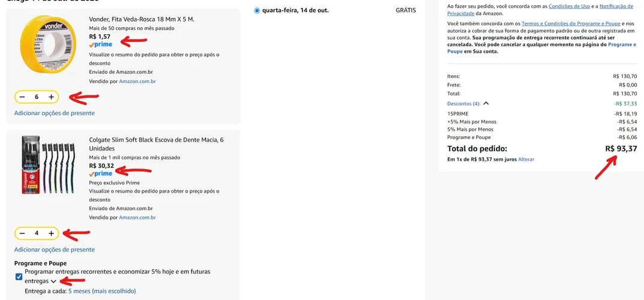Click the Vonder tape product image
Viewport: 644px width, 300px height.
(x=48, y=44)
